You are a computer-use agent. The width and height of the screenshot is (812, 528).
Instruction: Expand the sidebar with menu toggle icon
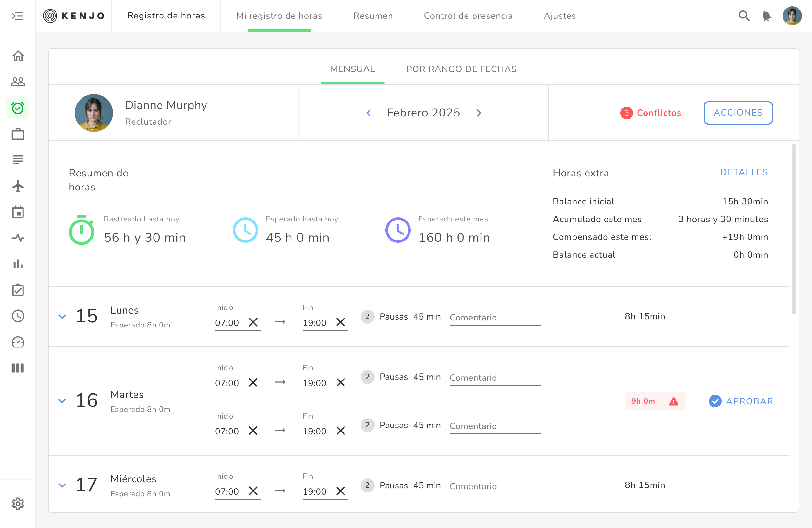pyautogui.click(x=18, y=16)
